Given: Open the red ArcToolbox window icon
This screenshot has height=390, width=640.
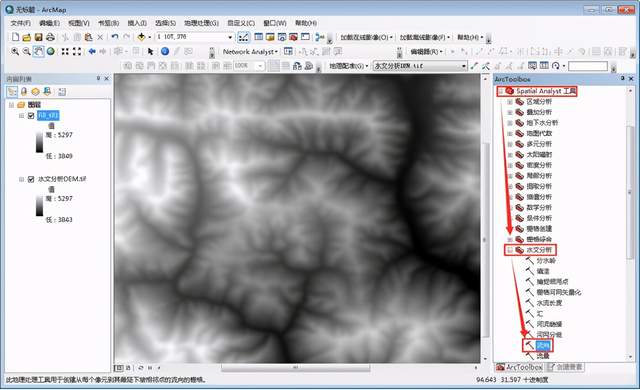Looking at the screenshot, I should pos(293,37).
